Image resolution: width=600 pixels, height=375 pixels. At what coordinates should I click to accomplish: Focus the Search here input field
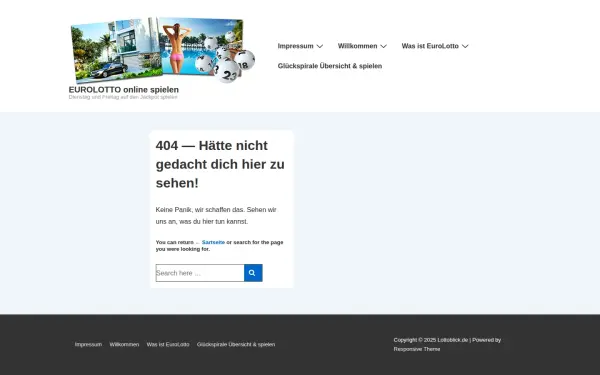pos(200,273)
